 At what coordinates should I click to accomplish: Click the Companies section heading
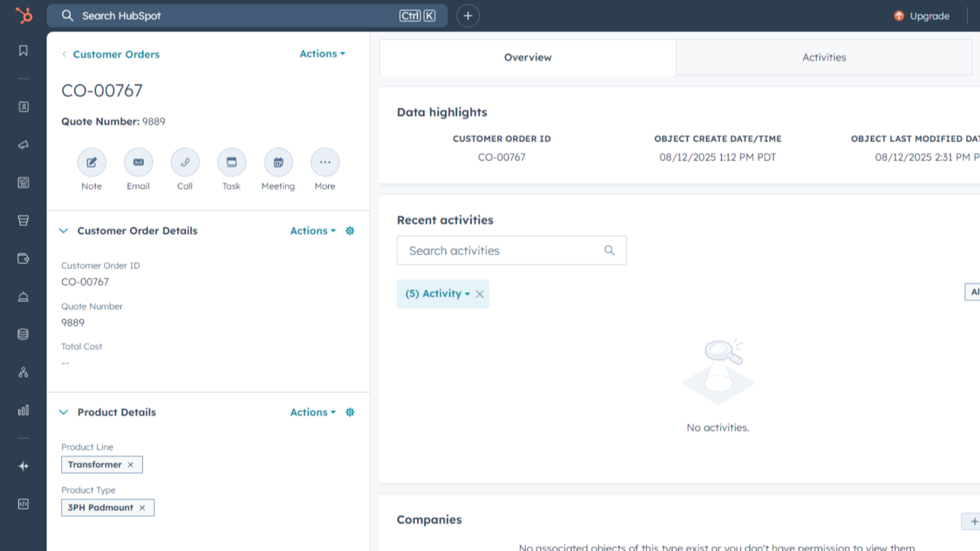tap(429, 519)
